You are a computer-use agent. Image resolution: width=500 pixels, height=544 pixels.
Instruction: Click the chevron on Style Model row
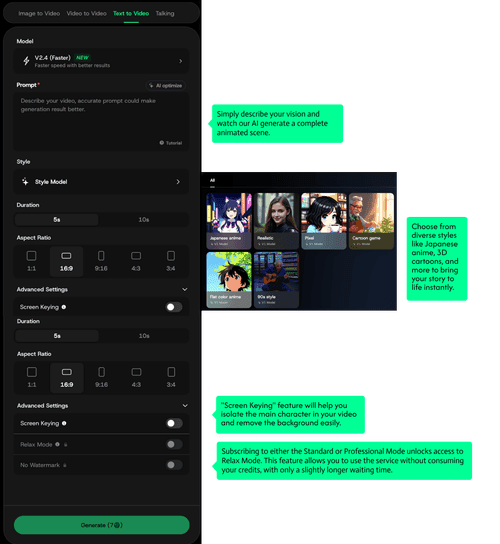178,182
